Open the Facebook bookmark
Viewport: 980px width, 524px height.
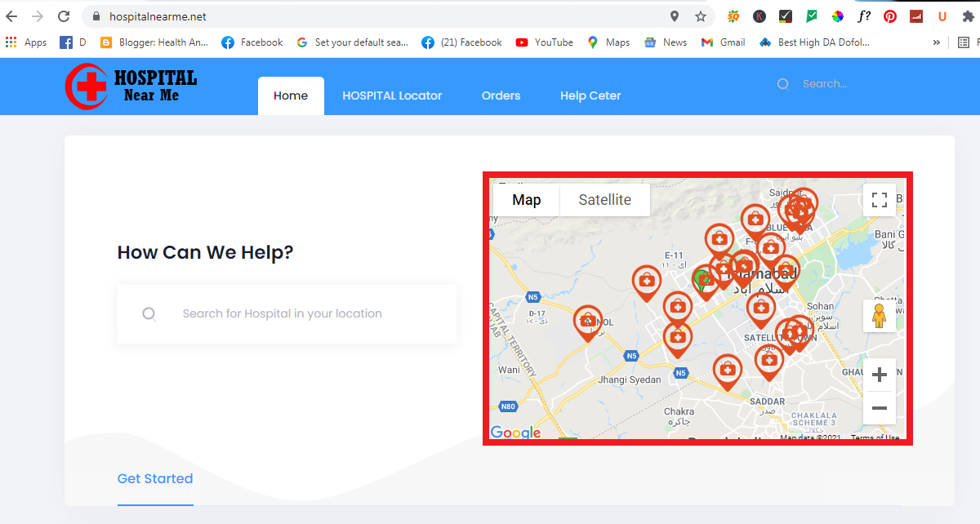(x=252, y=42)
